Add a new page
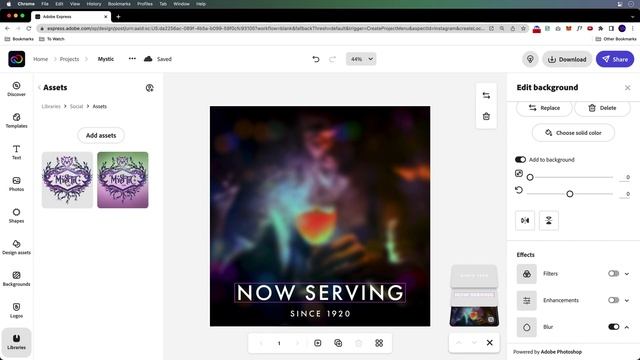 (318, 343)
